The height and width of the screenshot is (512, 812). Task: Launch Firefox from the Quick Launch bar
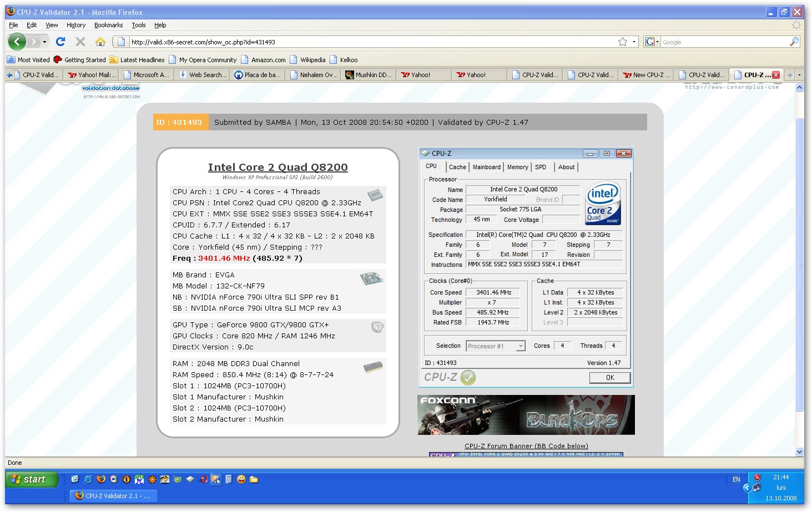pyautogui.click(x=101, y=479)
